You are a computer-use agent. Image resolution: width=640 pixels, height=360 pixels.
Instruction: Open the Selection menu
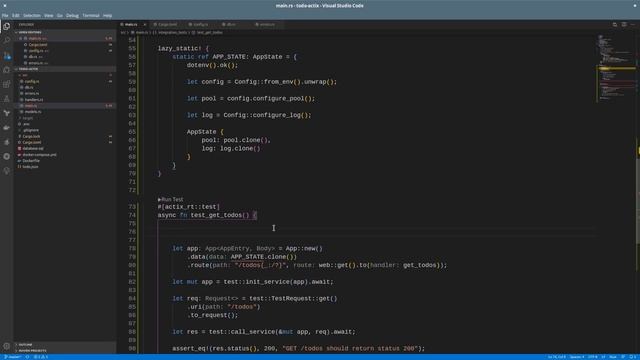[31, 16]
